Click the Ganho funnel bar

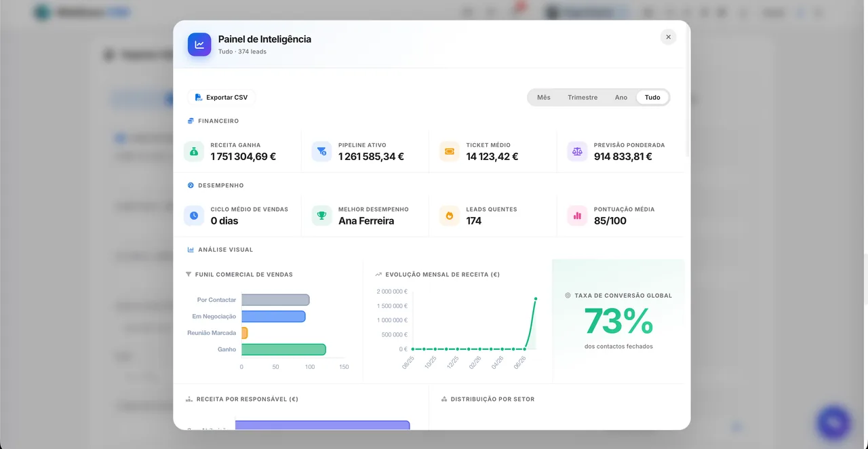pyautogui.click(x=283, y=349)
